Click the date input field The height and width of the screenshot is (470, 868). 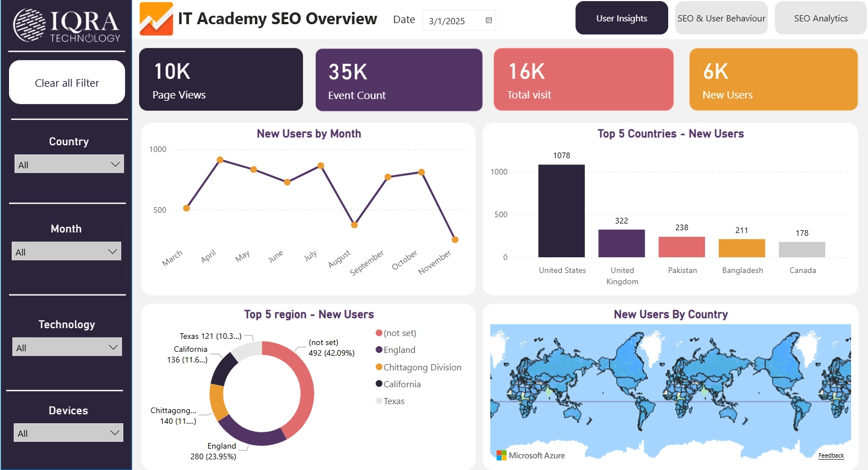coord(453,21)
